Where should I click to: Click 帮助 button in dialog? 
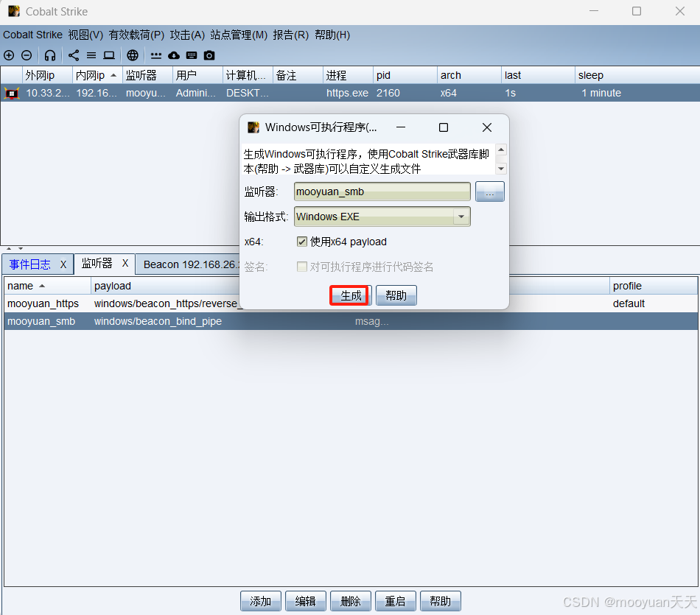[x=396, y=295]
